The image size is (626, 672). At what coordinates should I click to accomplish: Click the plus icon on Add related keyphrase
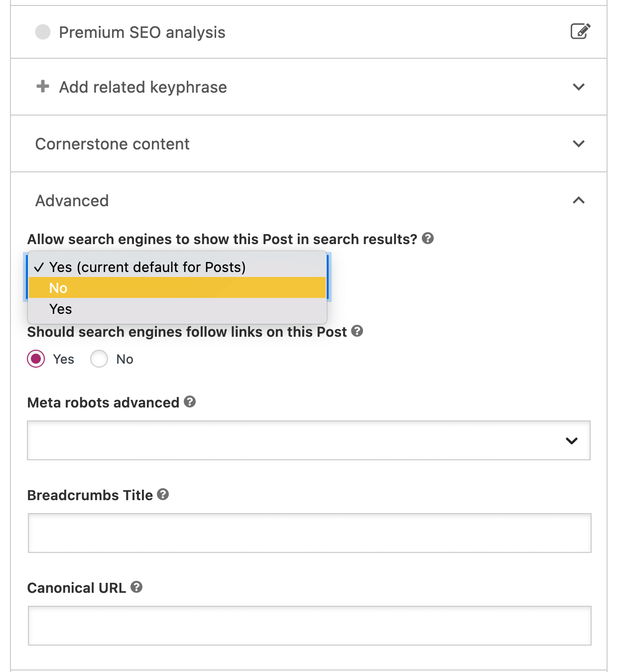pos(42,86)
